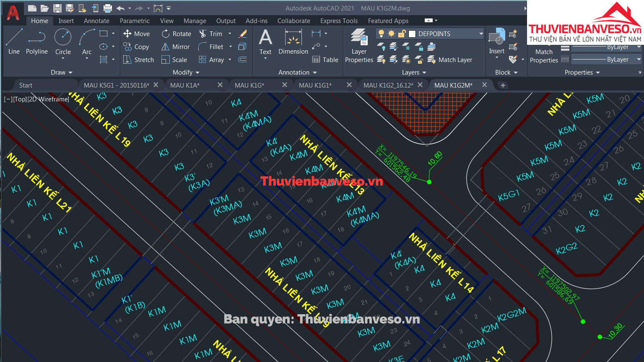
Task: Click the DEFPOINTS white color swatch
Action: tap(412, 34)
